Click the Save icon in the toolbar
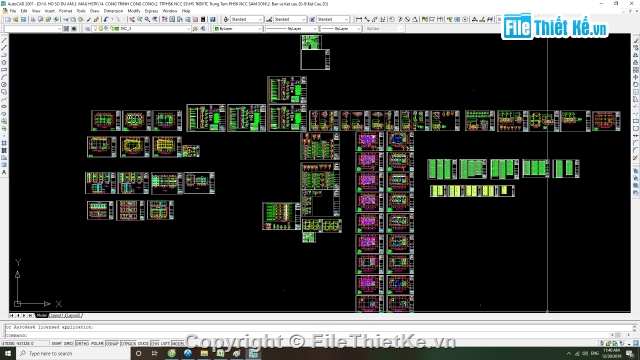This screenshot has width=640, height=360. pos(24,19)
